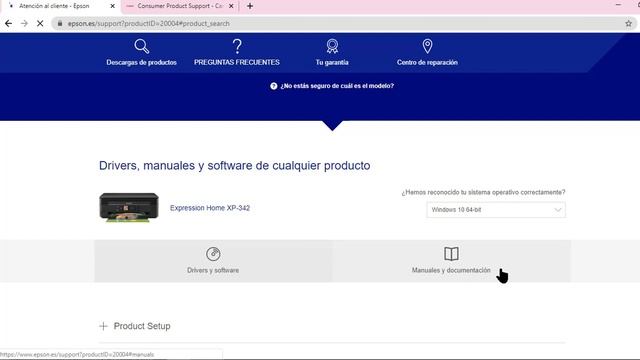Stop page loading with X button
The height and width of the screenshot is (360, 640).
pyautogui.click(x=40, y=24)
